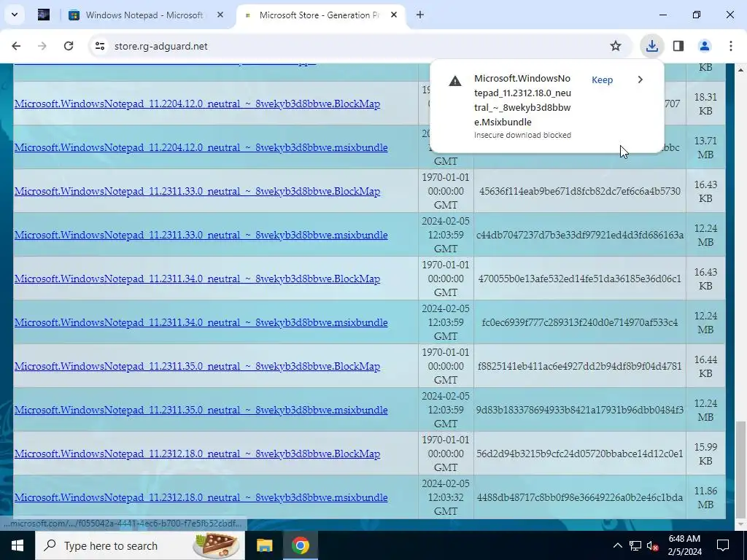Click the scrollbar down arrow
Screen dimensions: 747x560
pos(741,524)
